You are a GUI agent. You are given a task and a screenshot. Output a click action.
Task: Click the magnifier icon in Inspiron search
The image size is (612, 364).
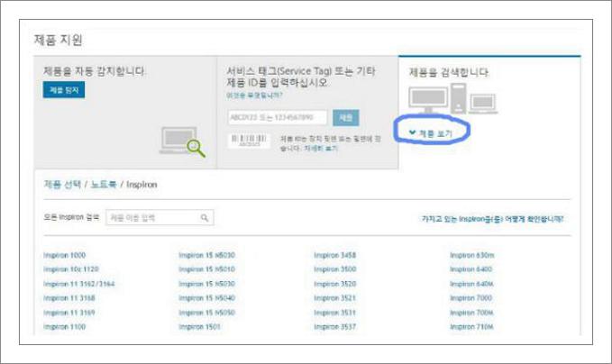205,218
